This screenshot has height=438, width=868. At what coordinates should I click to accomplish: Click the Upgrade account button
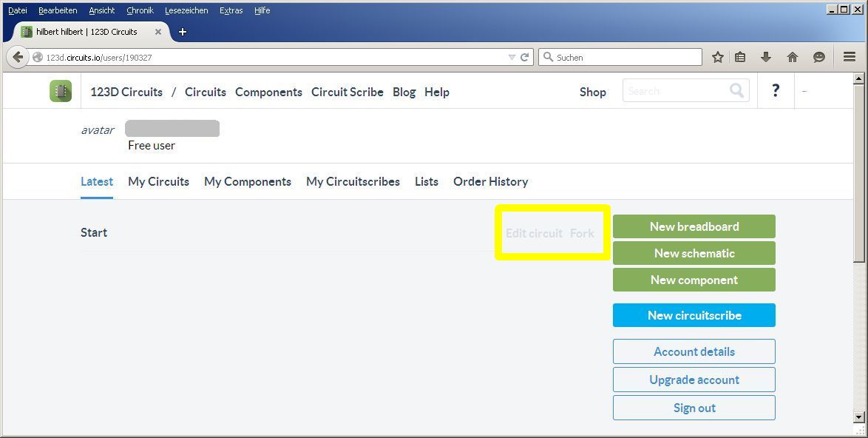[x=694, y=380]
